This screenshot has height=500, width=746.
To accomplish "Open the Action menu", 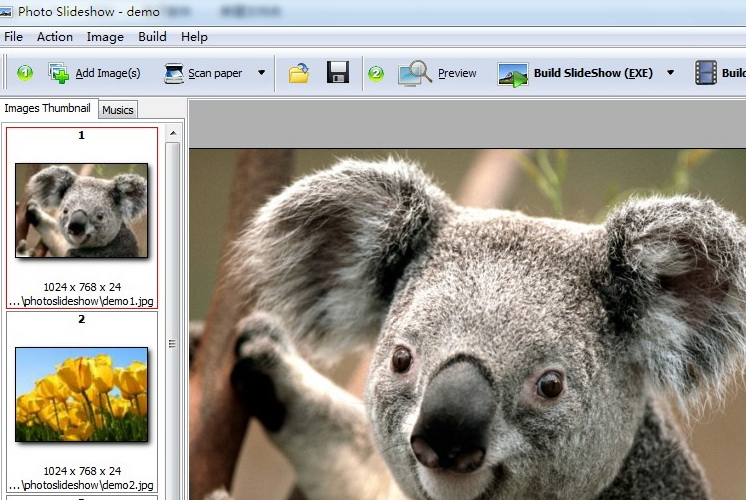I will pyautogui.click(x=55, y=37).
